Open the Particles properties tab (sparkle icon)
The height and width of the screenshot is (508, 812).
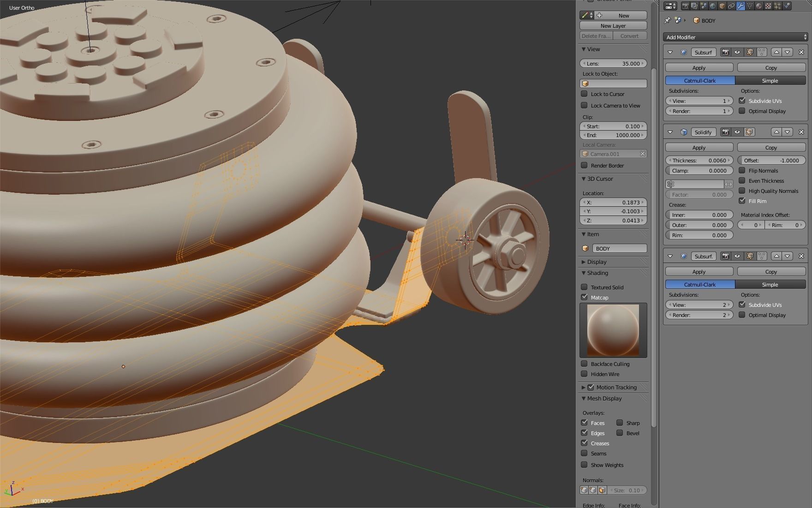click(x=777, y=6)
